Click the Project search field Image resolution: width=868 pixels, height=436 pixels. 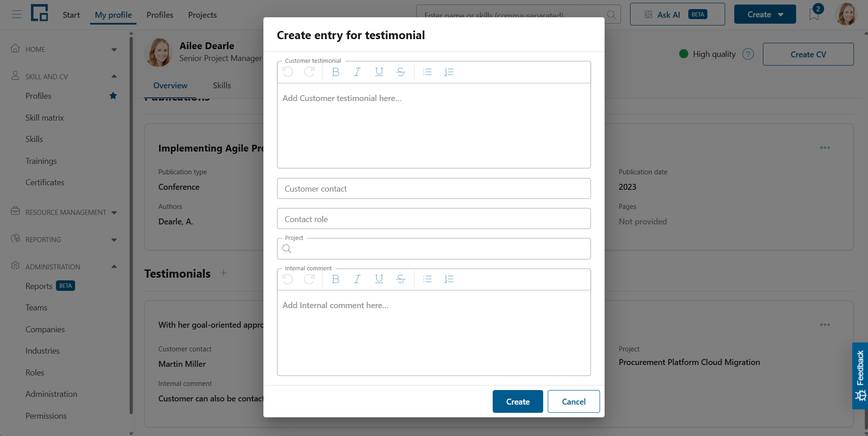pos(434,249)
